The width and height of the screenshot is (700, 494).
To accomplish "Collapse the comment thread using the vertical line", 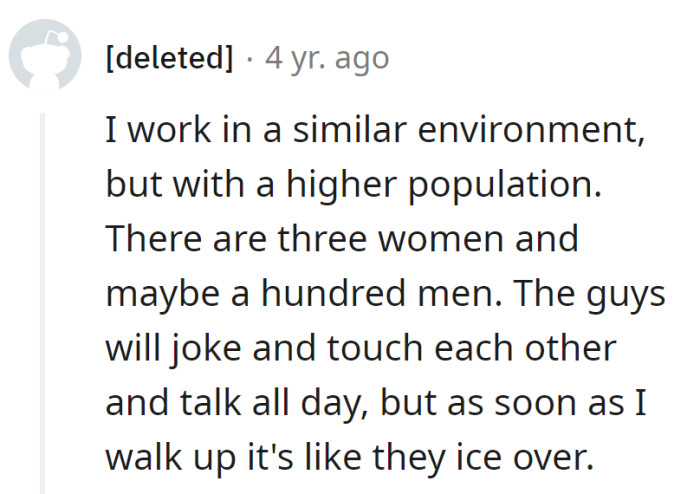I will point(43,300).
